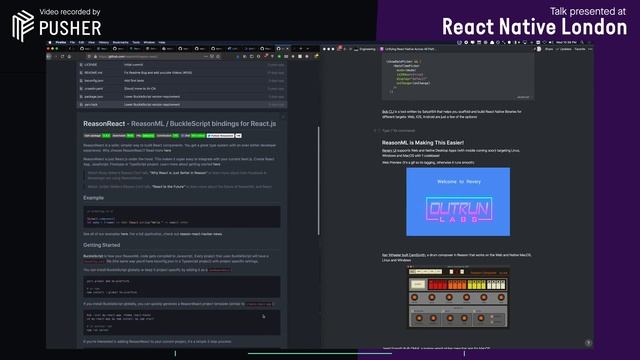The width and height of the screenshot is (640, 360).
Task: Click "ReasonML is Making This Easier!" heading
Action: point(423,142)
